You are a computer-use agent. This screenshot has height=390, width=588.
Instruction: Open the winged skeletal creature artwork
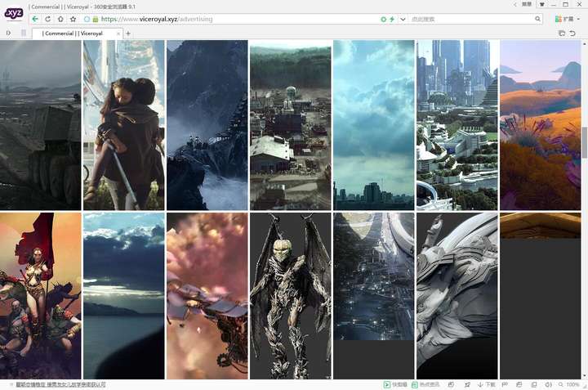(291, 296)
